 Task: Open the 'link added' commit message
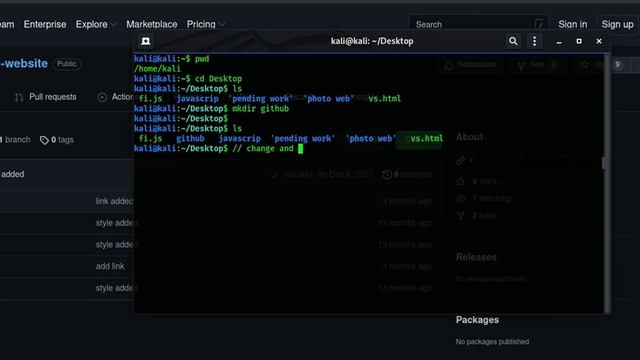click(114, 201)
